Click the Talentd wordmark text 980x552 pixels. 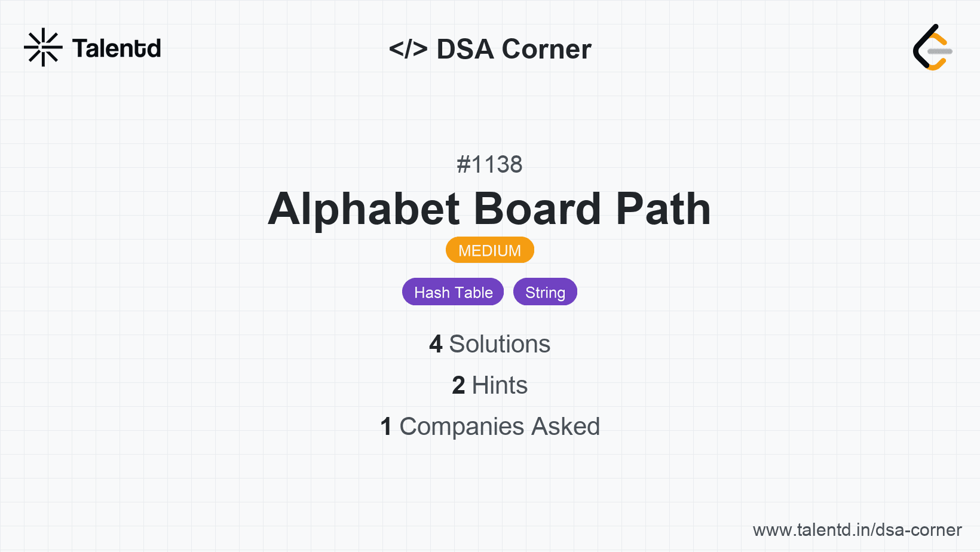pyautogui.click(x=117, y=48)
